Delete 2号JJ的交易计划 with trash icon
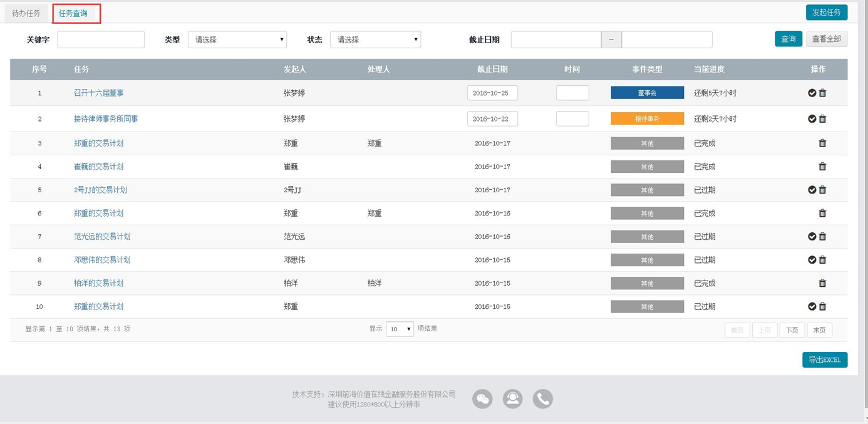The image size is (868, 424). click(822, 190)
